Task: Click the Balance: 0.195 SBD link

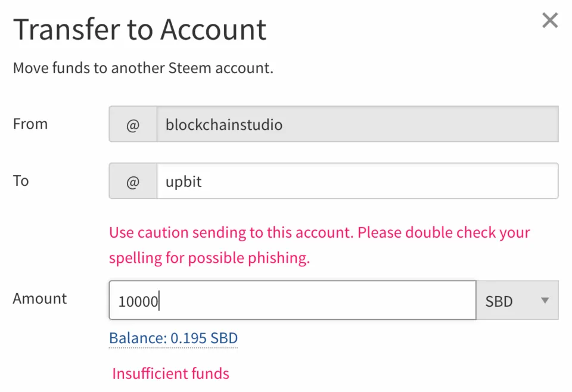Action: point(173,338)
